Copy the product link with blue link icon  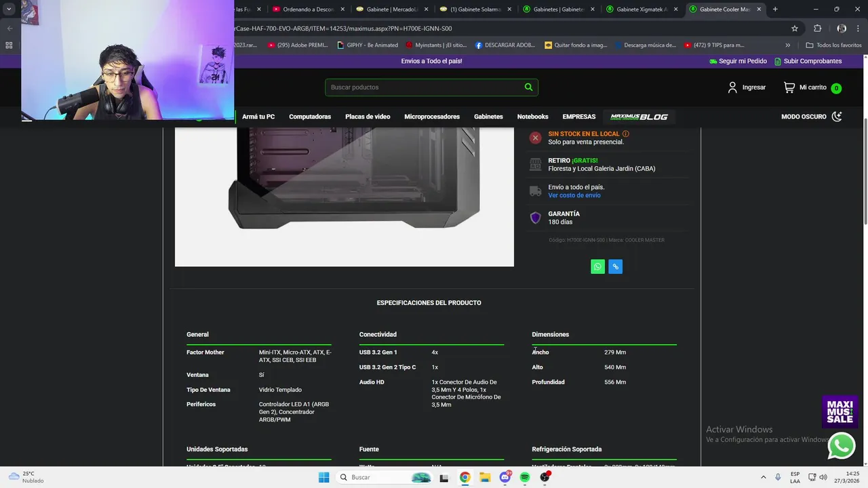615,266
